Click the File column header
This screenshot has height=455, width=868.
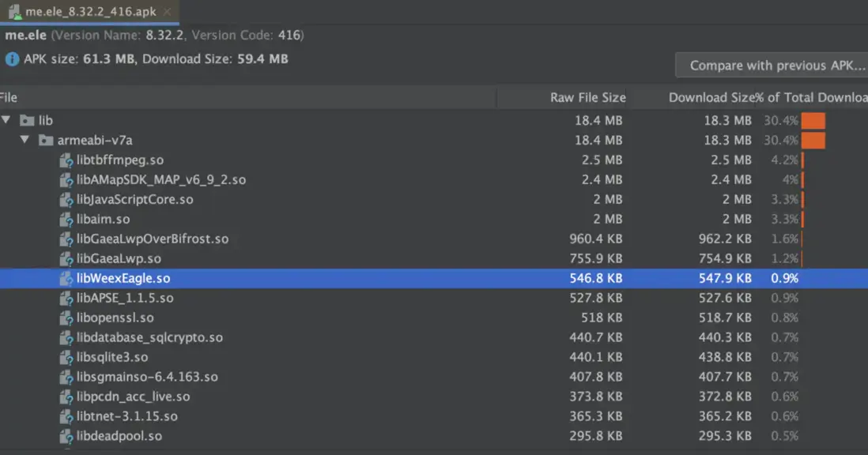[x=9, y=98]
